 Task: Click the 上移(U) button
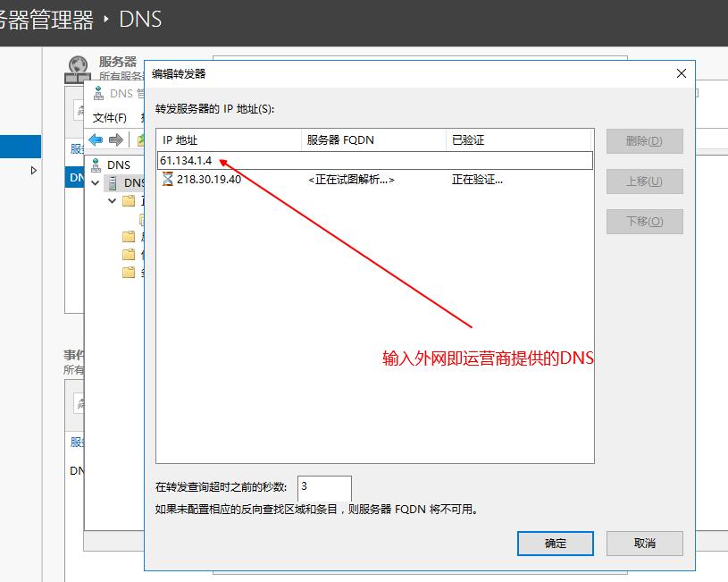point(644,181)
